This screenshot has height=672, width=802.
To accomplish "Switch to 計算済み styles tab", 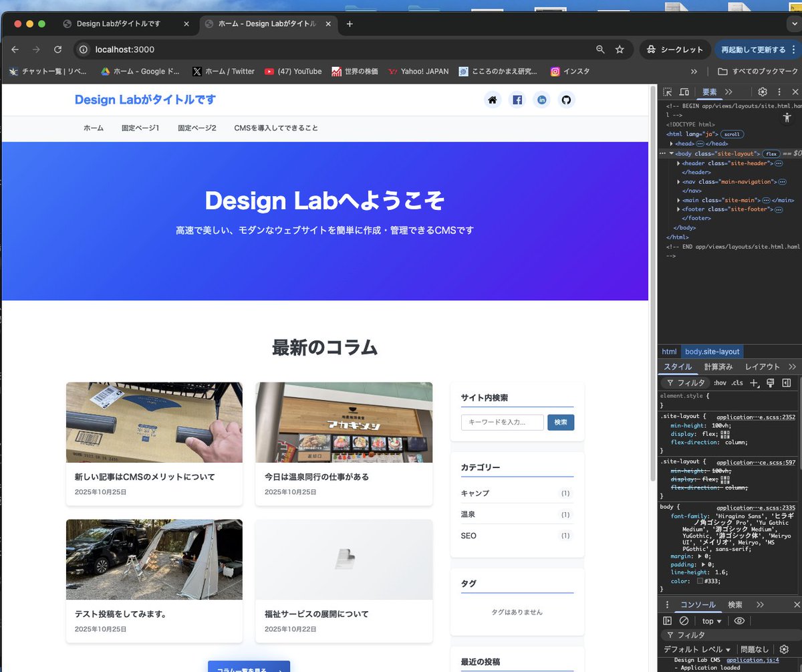I will 718,367.
